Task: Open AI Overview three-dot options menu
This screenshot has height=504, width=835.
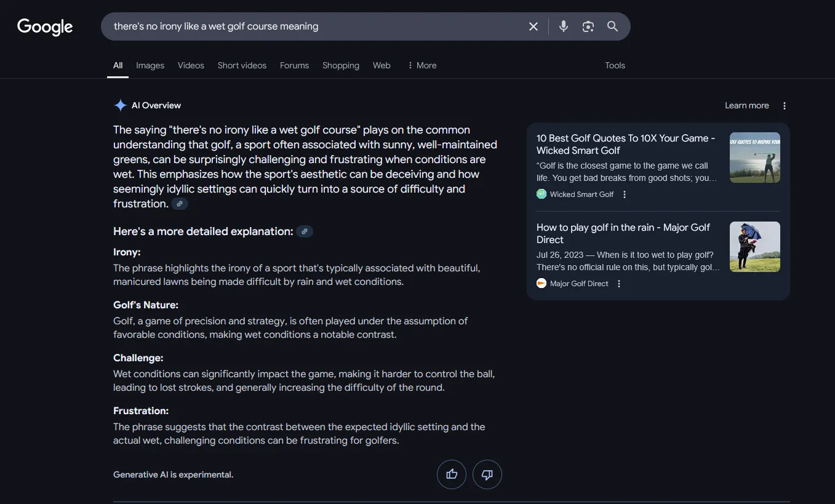Action: tap(785, 106)
